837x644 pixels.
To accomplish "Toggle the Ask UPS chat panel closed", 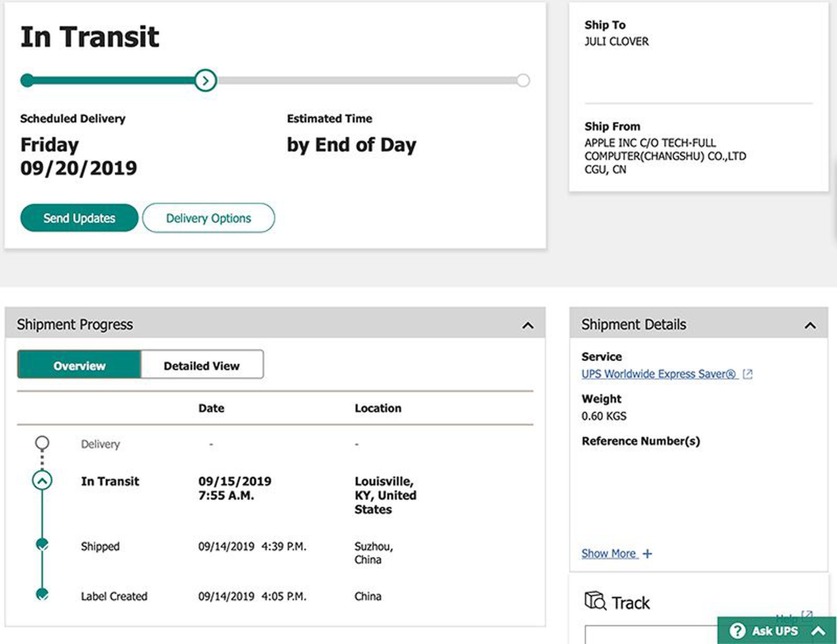I will [819, 631].
